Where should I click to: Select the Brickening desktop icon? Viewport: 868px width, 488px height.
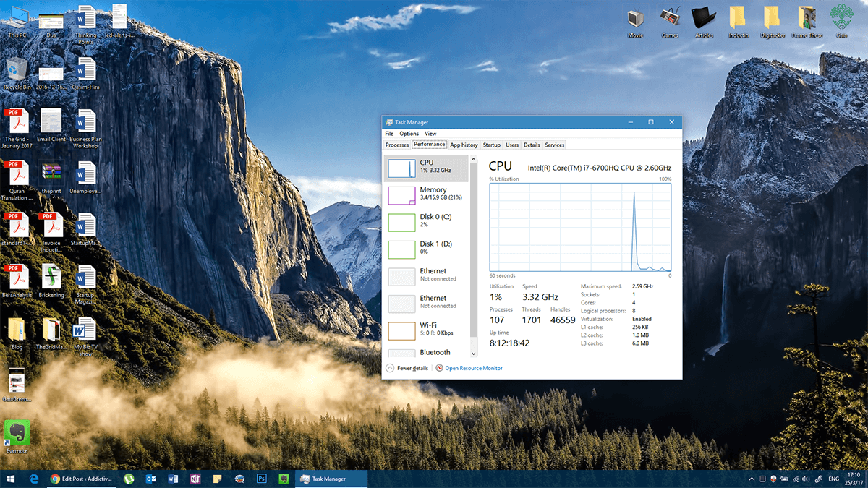pos(51,281)
